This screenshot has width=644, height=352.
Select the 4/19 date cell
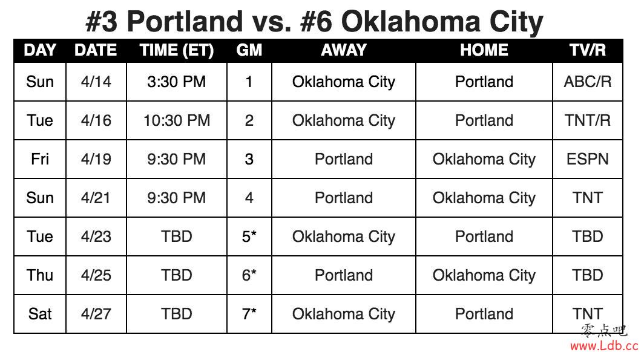pos(96,159)
